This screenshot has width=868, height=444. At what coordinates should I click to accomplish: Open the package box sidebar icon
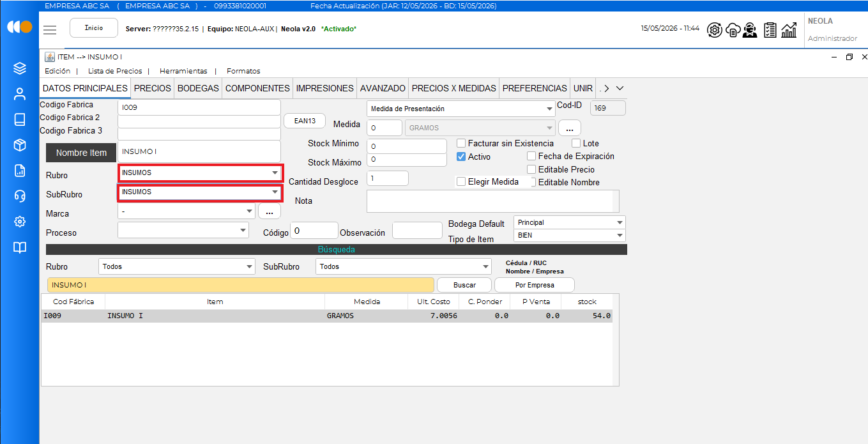click(20, 145)
